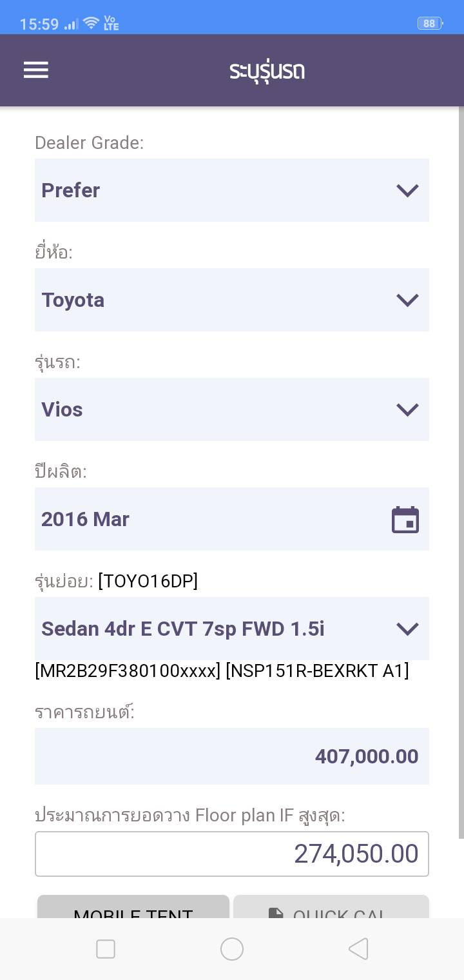The image size is (464, 980).
Task: Tap the 2016 Mar date value
Action: click(x=86, y=520)
